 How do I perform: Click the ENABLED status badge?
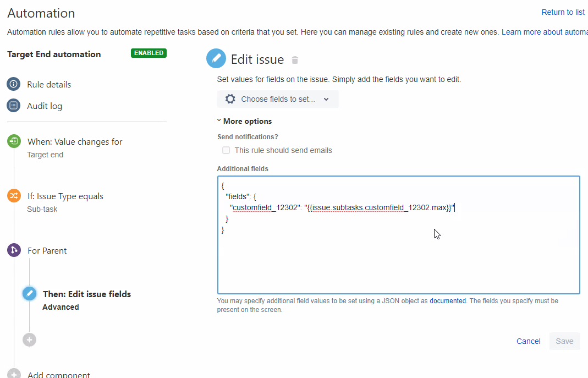(149, 54)
